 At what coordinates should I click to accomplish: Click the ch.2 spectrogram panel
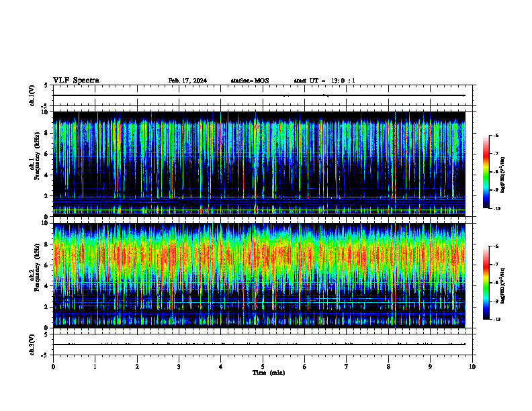(259, 275)
